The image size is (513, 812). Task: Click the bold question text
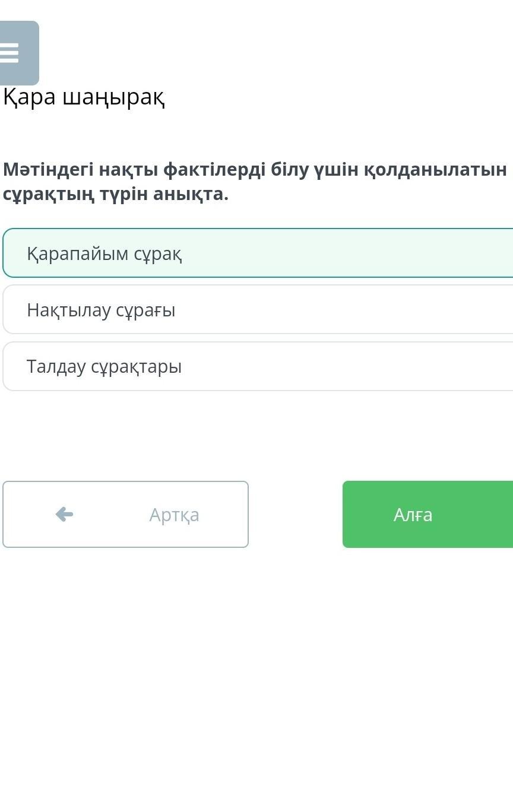coord(255,182)
